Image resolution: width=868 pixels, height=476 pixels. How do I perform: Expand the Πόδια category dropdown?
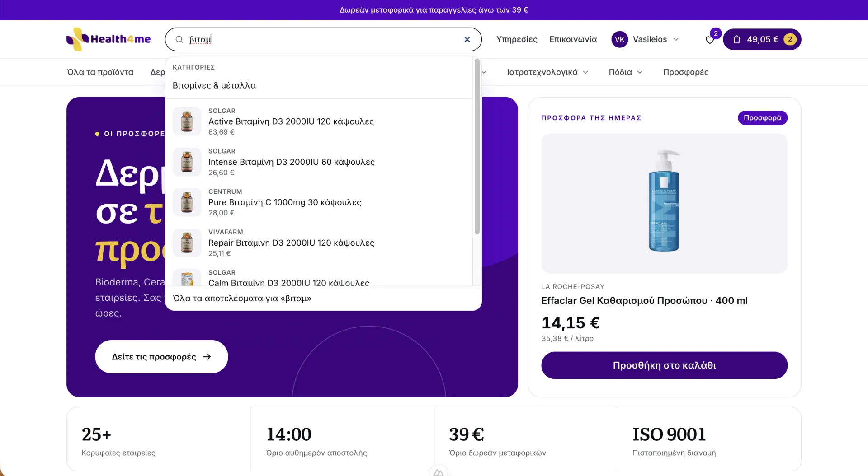[626, 72]
